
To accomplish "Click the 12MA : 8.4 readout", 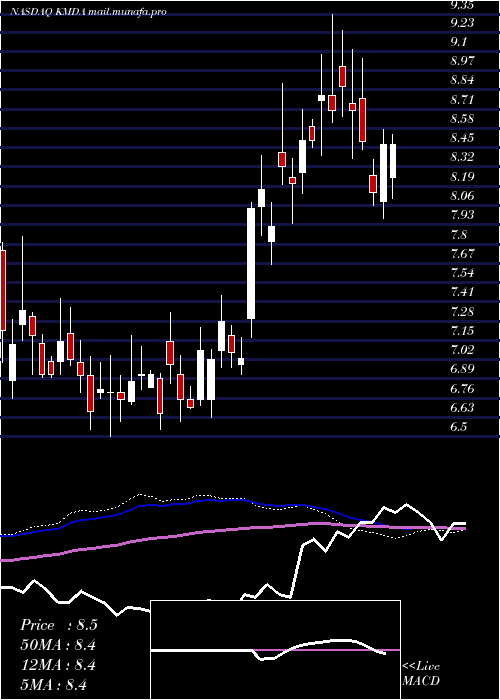I will coord(58,665).
